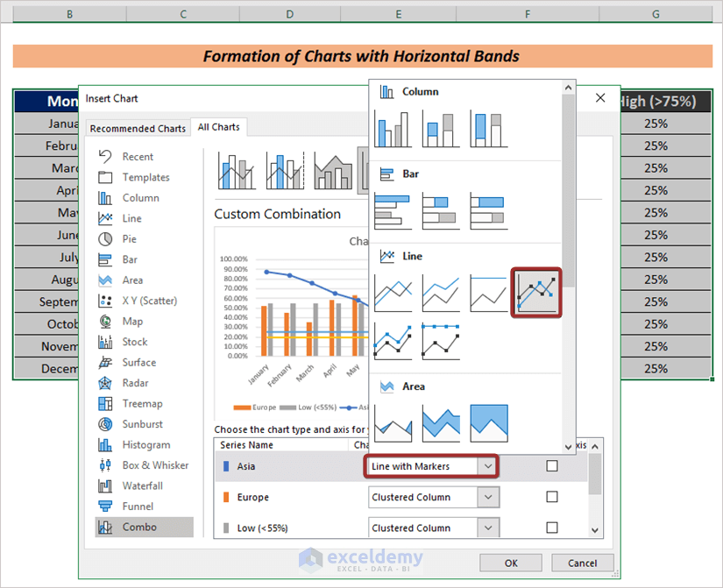Toggle secondary axis checkbox for Asia
723x588 pixels.
click(x=552, y=466)
